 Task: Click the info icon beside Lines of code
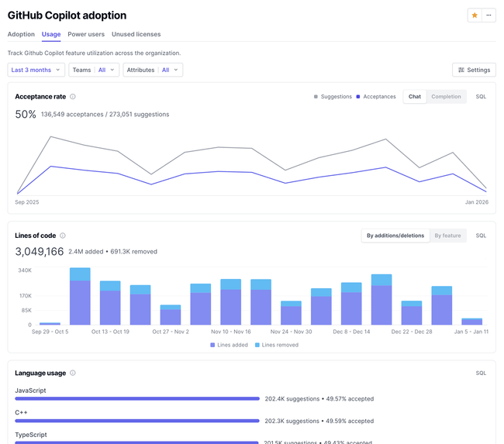click(x=63, y=236)
